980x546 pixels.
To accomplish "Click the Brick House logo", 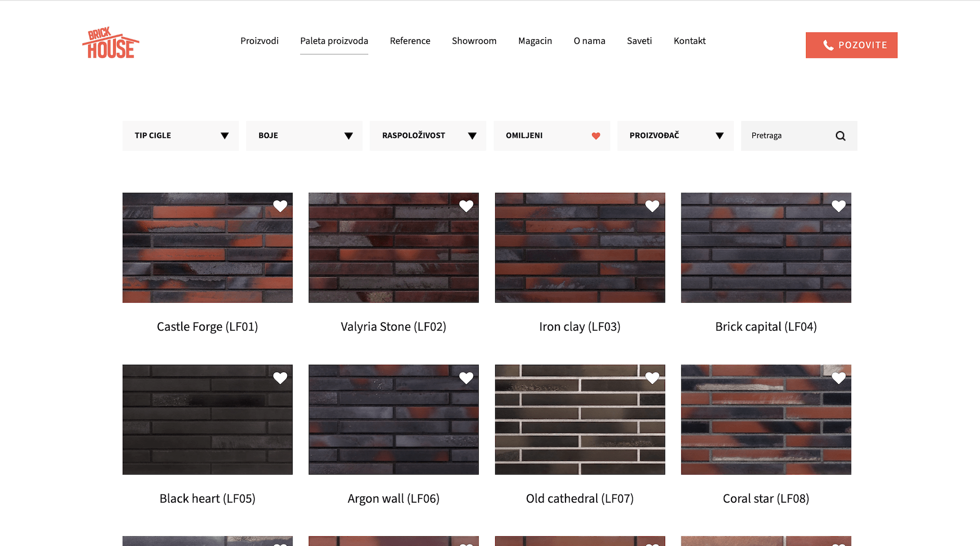I will [111, 43].
